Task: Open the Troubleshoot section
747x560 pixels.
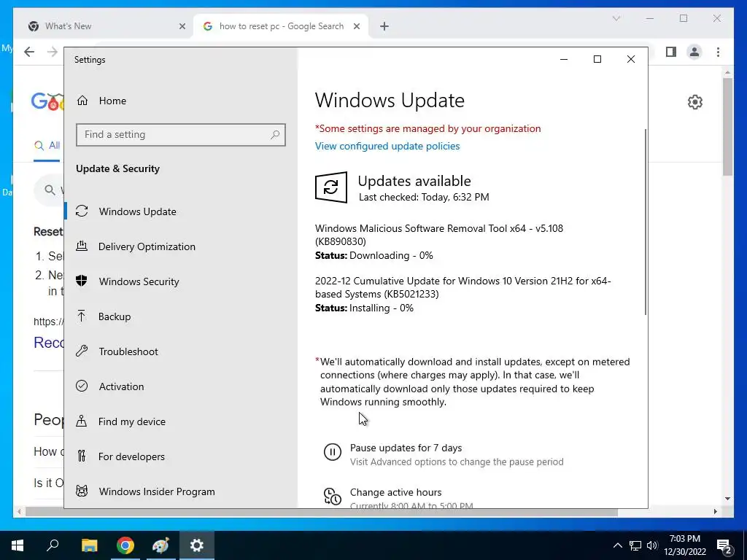Action: tap(181, 351)
